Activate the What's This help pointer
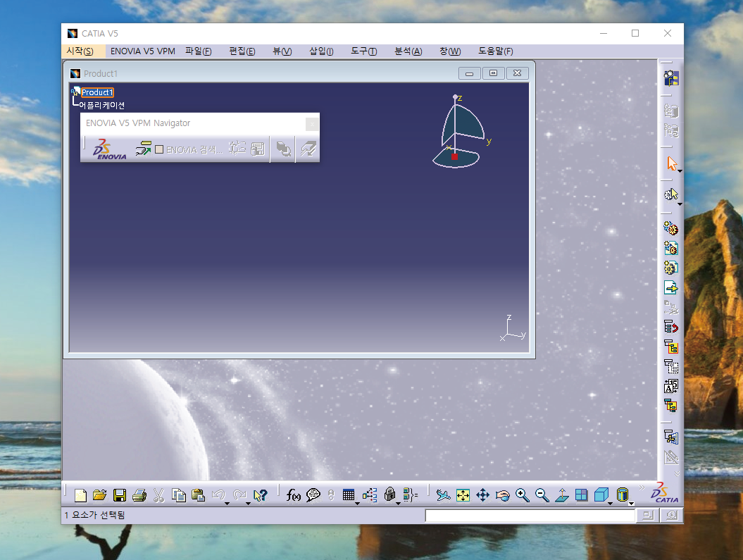The width and height of the screenshot is (743, 560). click(x=260, y=496)
